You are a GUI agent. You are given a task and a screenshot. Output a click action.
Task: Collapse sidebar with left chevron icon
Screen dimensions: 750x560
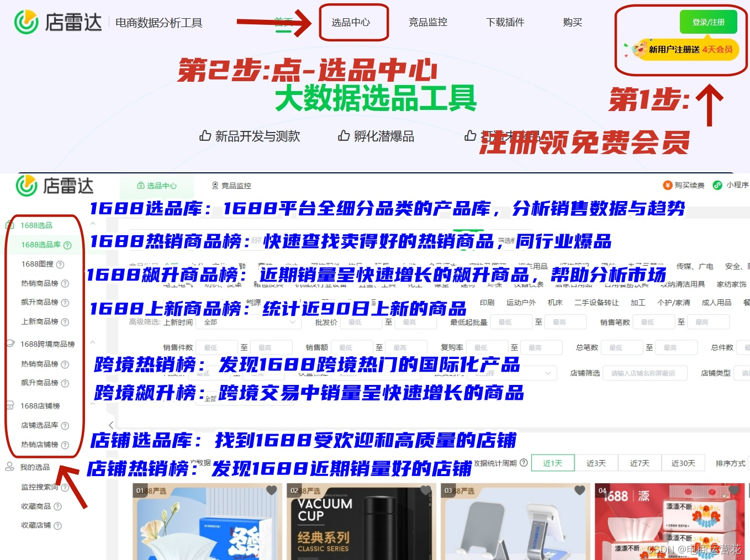(111, 425)
